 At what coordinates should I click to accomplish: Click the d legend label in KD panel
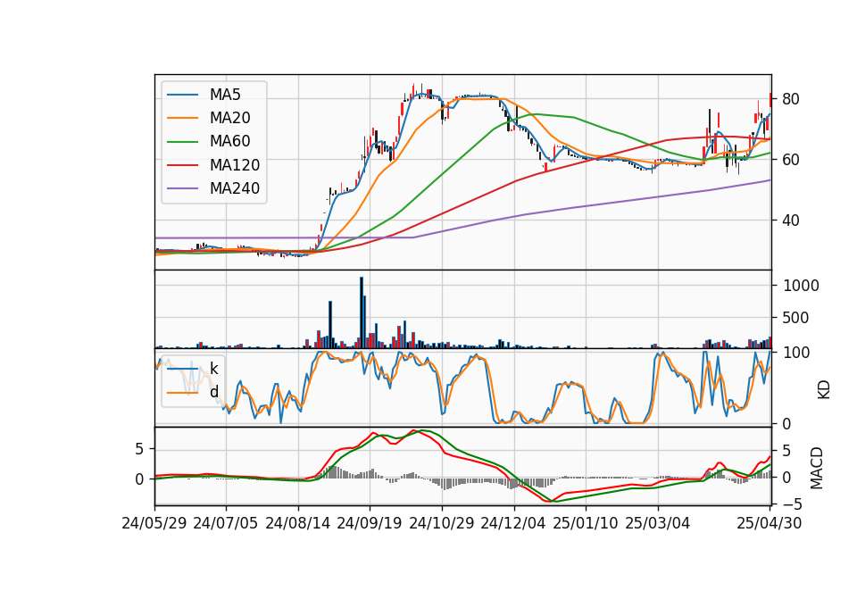213,392
